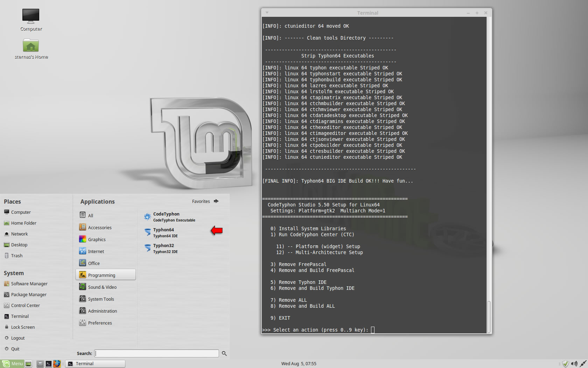Select the All applications category
The width and height of the screenshot is (588, 368).
click(105, 216)
